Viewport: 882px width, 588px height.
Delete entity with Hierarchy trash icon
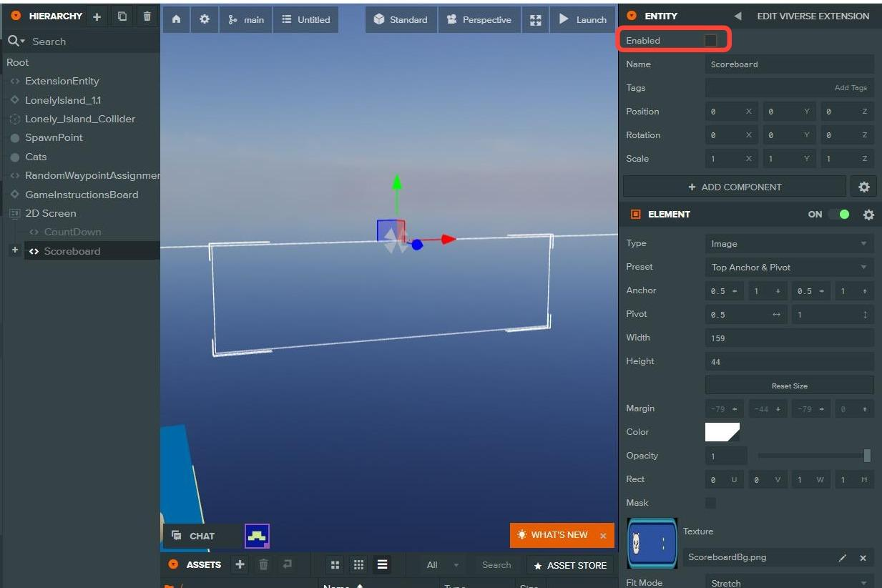pyautogui.click(x=147, y=16)
